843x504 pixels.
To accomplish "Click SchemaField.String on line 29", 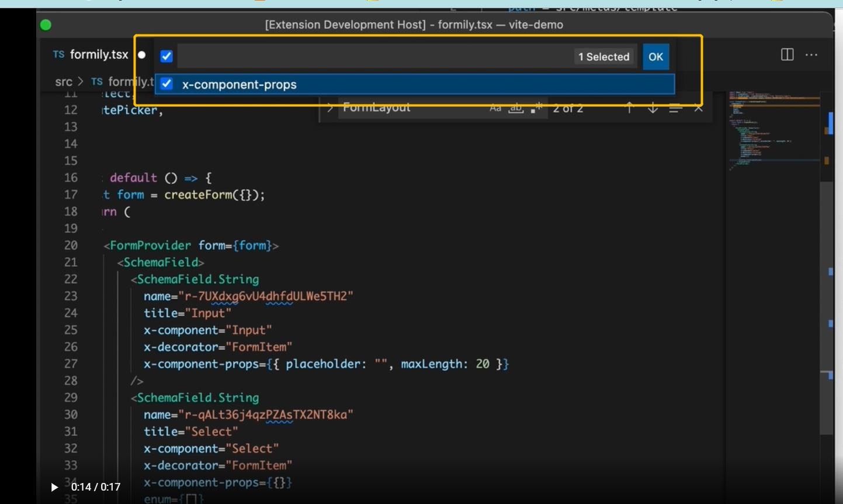I will [197, 398].
